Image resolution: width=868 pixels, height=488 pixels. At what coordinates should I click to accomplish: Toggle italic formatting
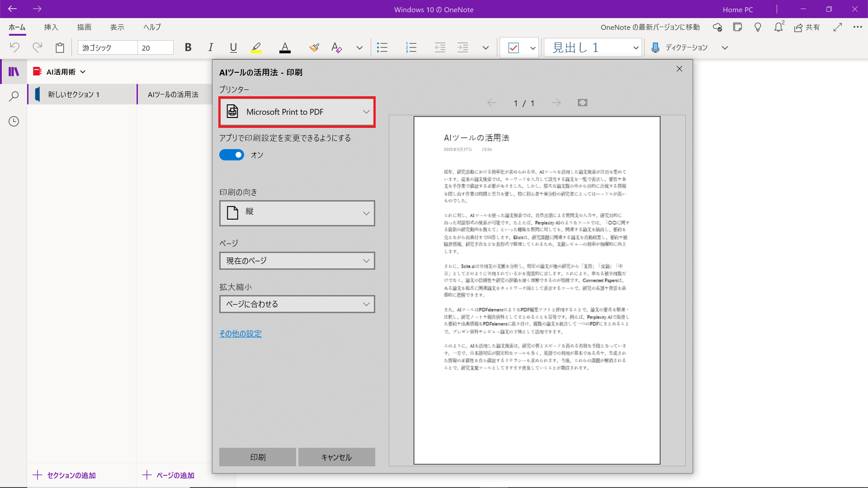pos(211,47)
